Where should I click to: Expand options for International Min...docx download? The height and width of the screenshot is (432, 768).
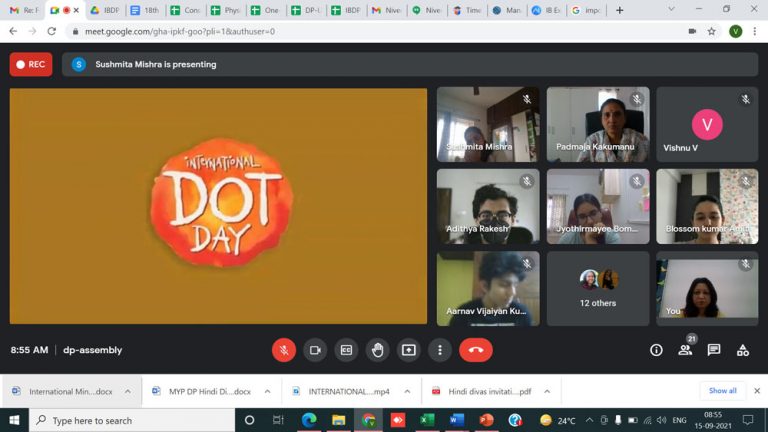[128, 391]
